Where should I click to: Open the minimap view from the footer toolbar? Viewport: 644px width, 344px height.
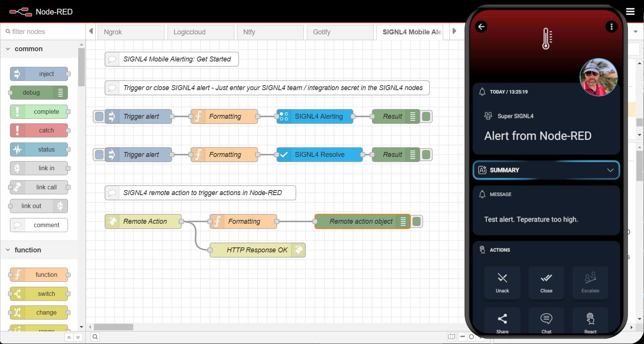pos(452,337)
